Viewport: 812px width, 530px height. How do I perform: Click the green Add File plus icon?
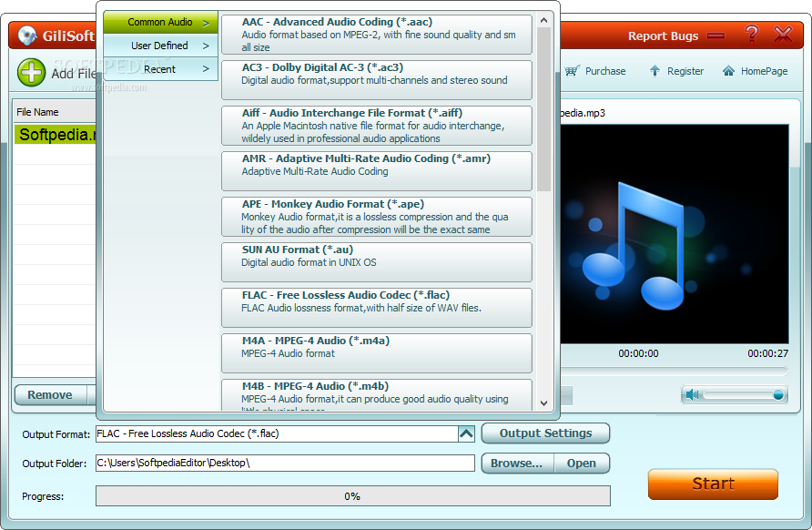tap(32, 72)
